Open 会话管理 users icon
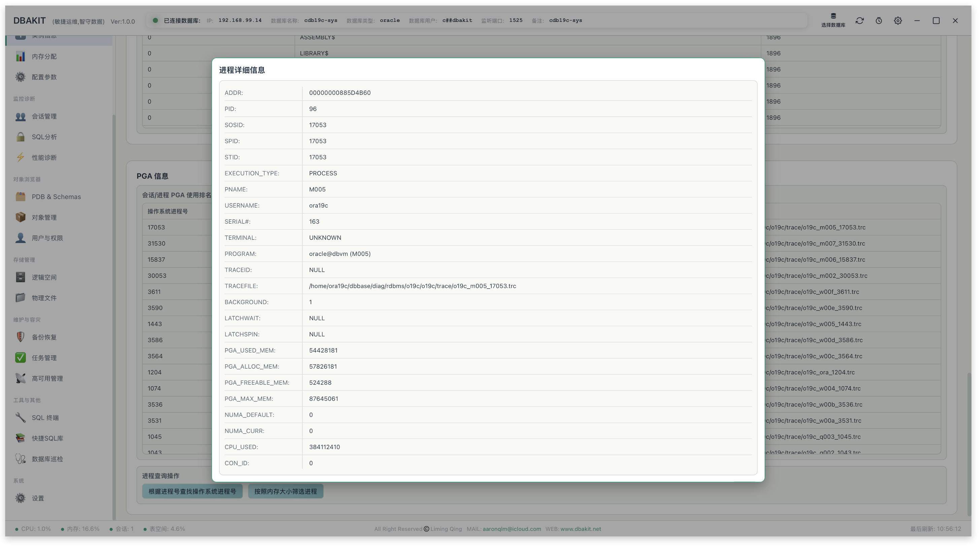 tap(21, 116)
